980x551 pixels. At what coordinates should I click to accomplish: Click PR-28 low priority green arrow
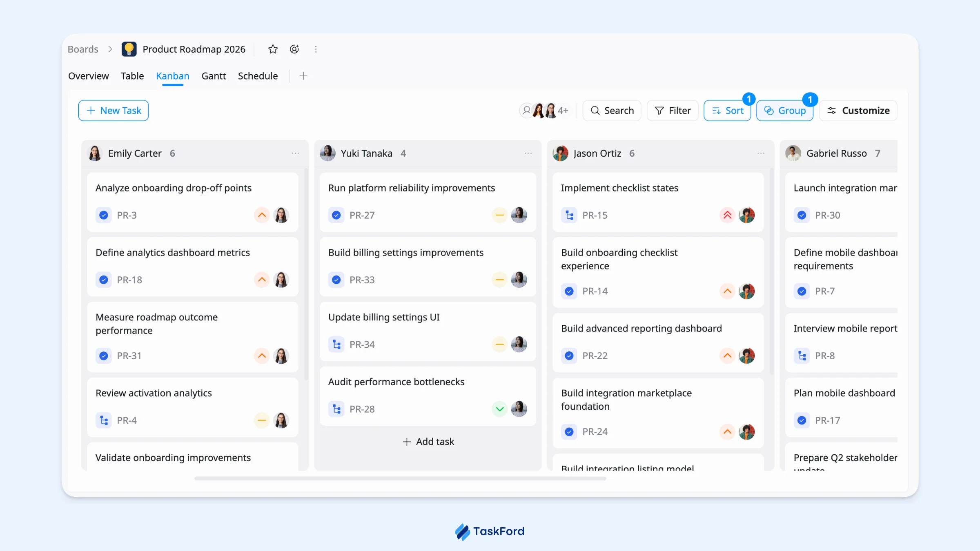499,409
